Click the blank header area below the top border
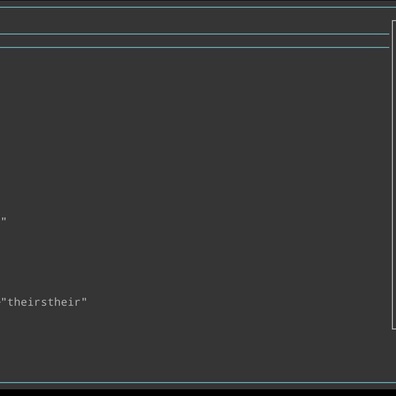Image resolution: width=396 pixels, height=396 pixels. (195, 20)
